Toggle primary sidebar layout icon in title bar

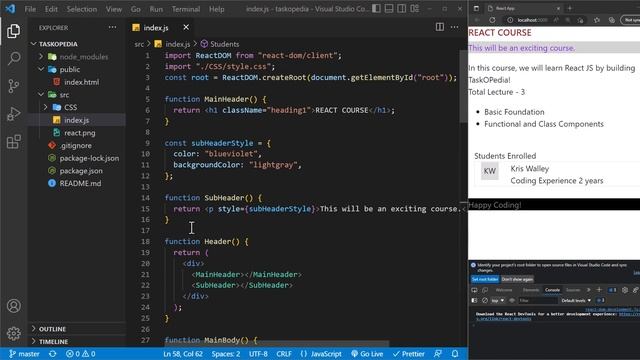[376, 9]
